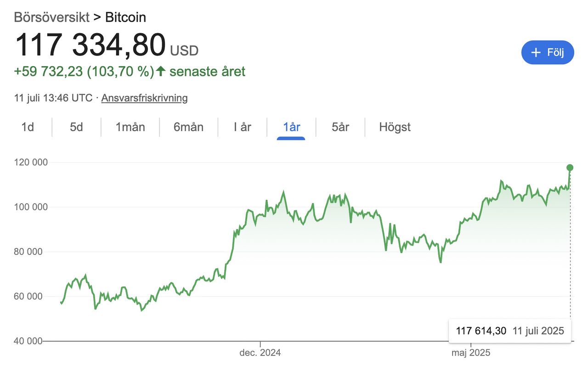Switch to the I år tab
Screen dimensions: 588x367
[x=242, y=127]
